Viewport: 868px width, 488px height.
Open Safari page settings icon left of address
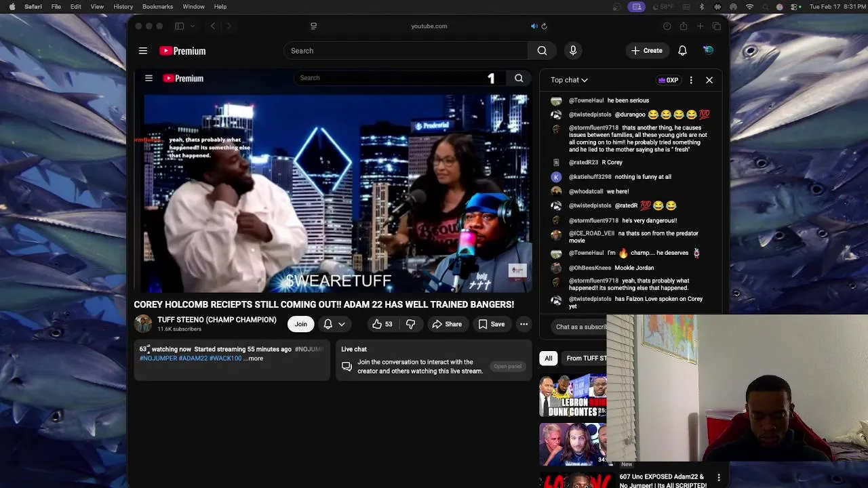click(x=313, y=26)
